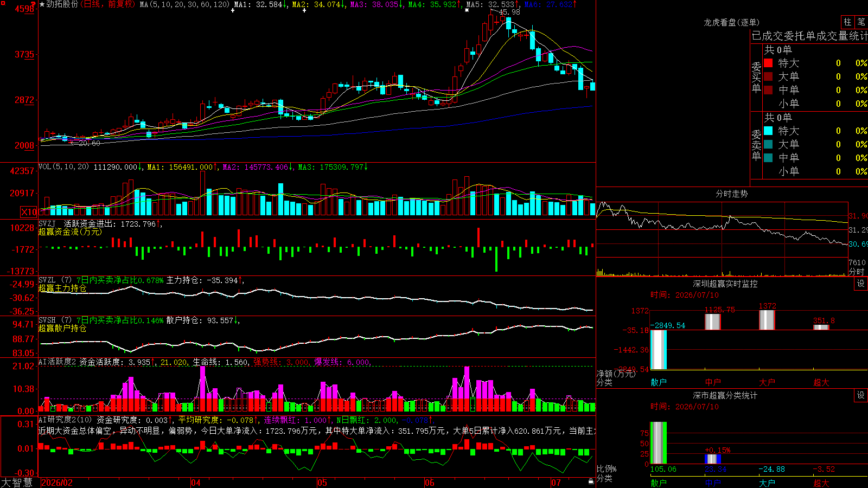This screenshot has height=488, width=868.
Task: Click the 超赢主力持仓 label
Action: coord(62,288)
